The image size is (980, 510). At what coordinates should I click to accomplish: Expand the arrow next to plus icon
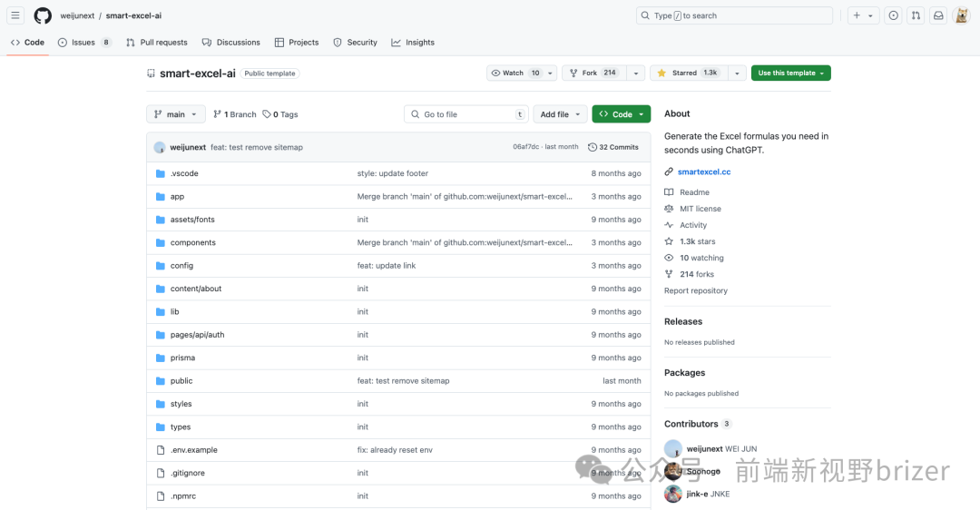pyautogui.click(x=870, y=15)
